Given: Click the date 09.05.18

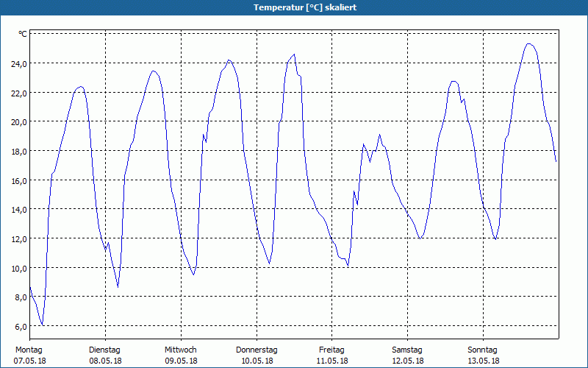Looking at the screenshot, I should point(181,361).
